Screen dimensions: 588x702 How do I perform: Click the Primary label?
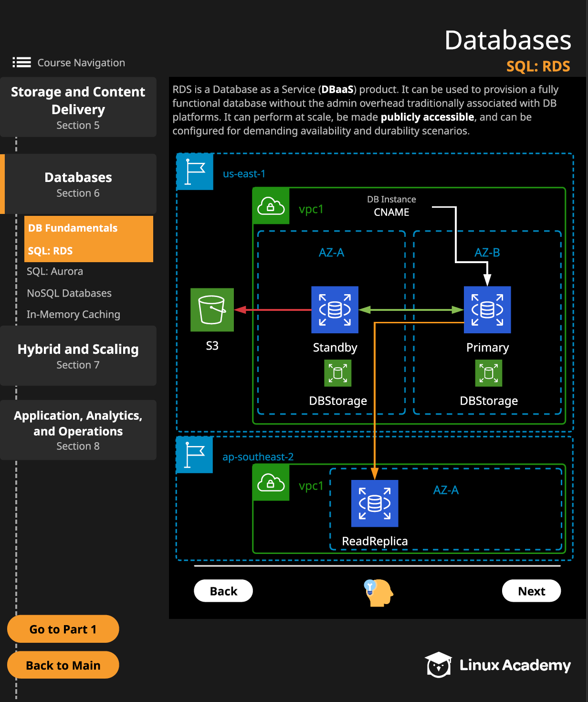coord(488,348)
